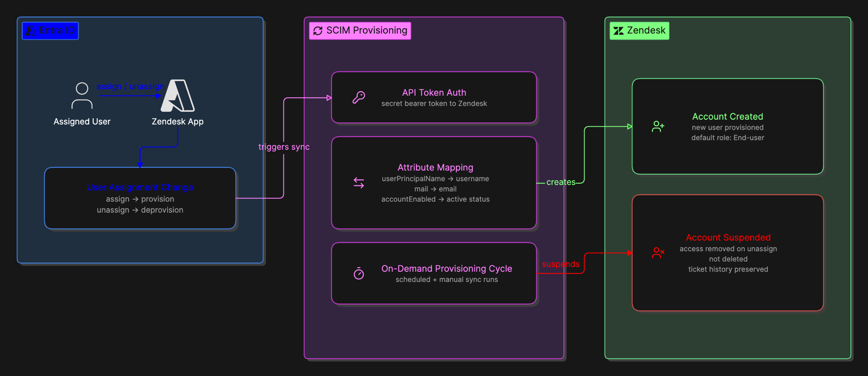Click the swap arrows icon in Attribute Mapping
The height and width of the screenshot is (376, 868).
[359, 183]
